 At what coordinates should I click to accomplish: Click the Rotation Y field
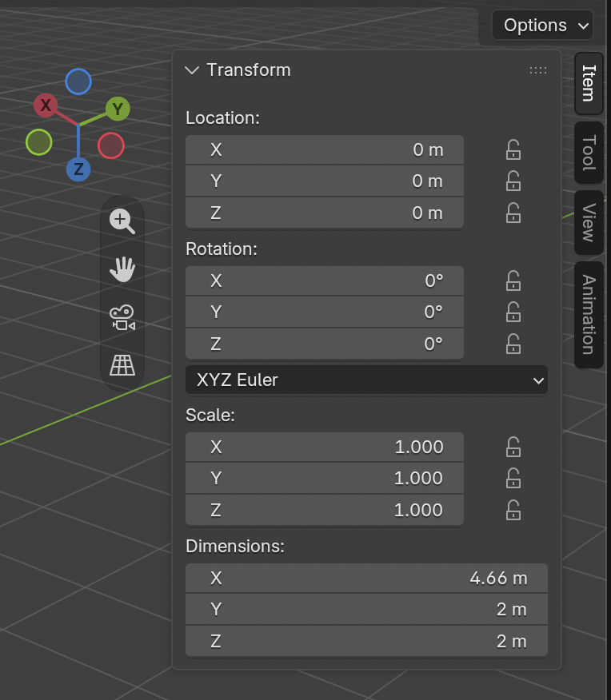click(x=324, y=312)
